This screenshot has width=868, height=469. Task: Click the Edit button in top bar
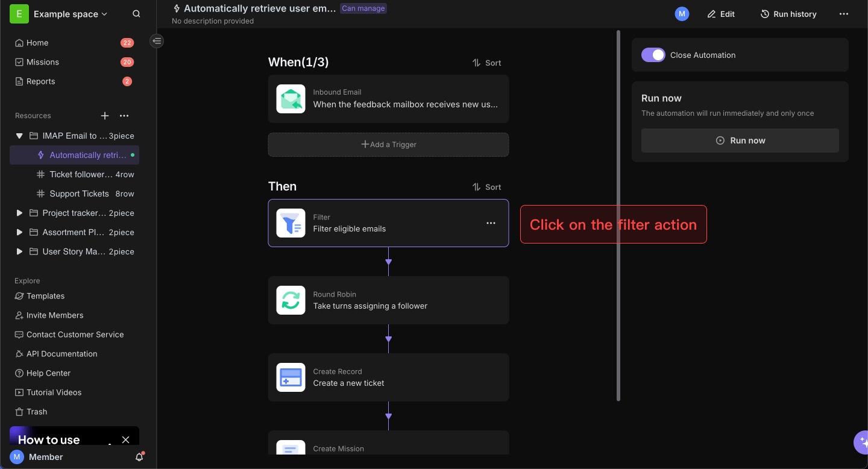click(721, 14)
